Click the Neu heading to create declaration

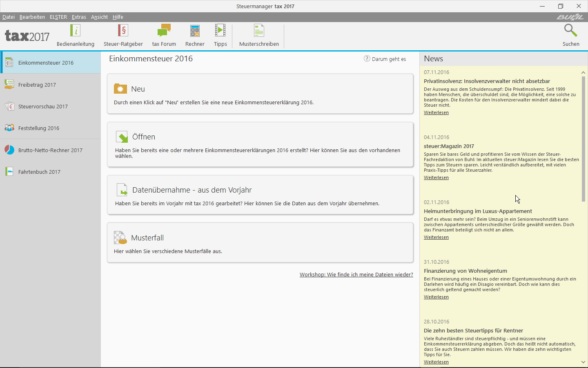click(x=138, y=89)
